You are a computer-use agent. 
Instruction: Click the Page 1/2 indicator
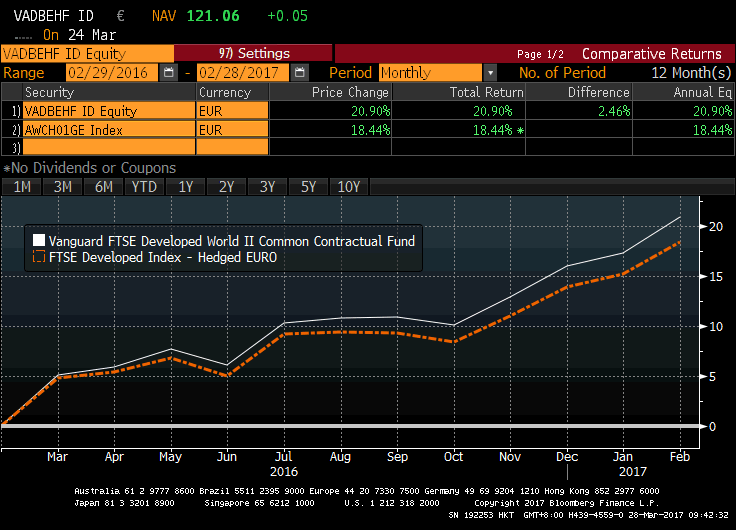[540, 54]
